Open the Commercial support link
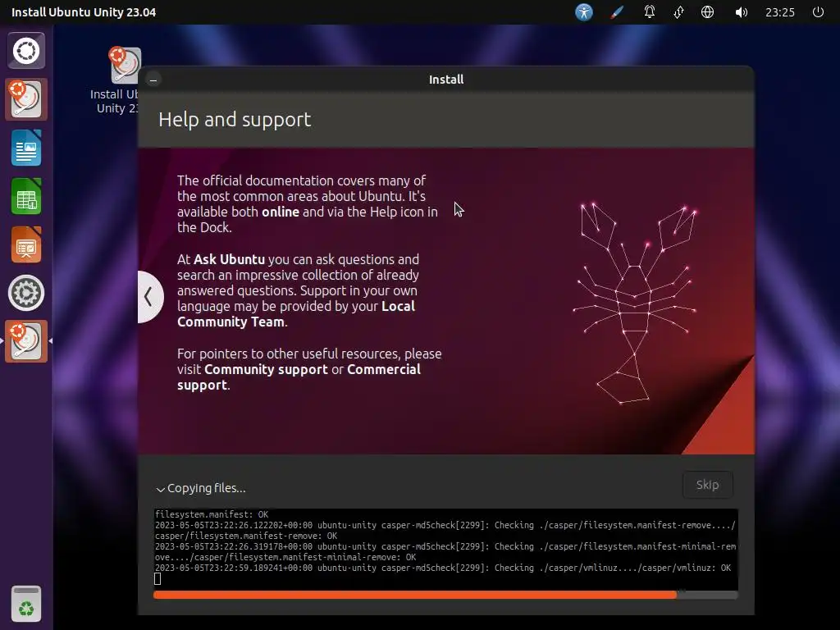This screenshot has width=840, height=630. 299,377
